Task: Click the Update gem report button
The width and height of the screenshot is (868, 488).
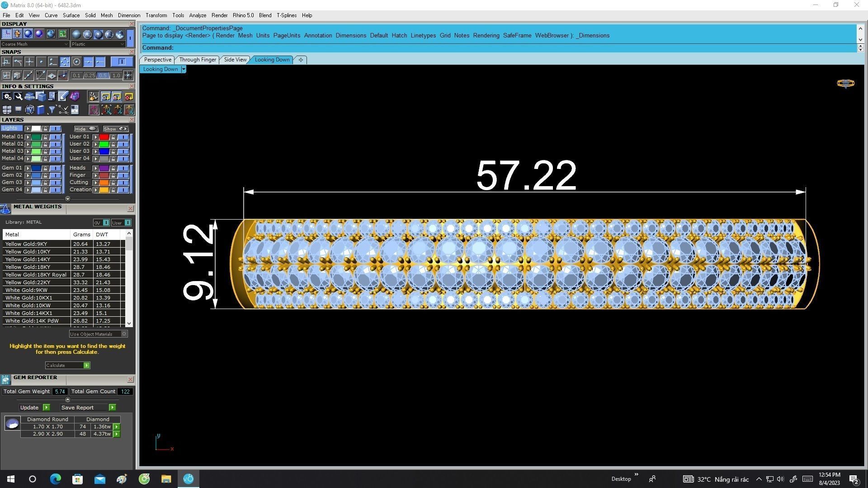Action: pyautogui.click(x=35, y=408)
